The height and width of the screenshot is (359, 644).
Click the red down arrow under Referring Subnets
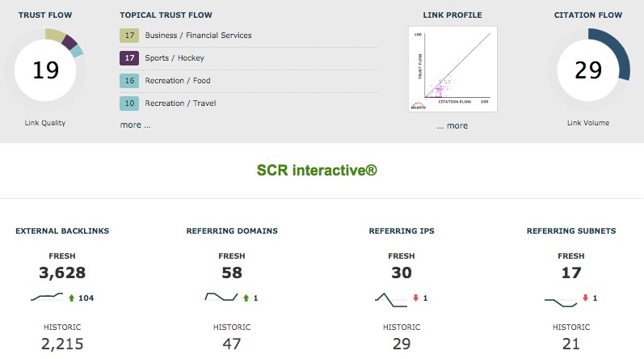[x=586, y=298]
